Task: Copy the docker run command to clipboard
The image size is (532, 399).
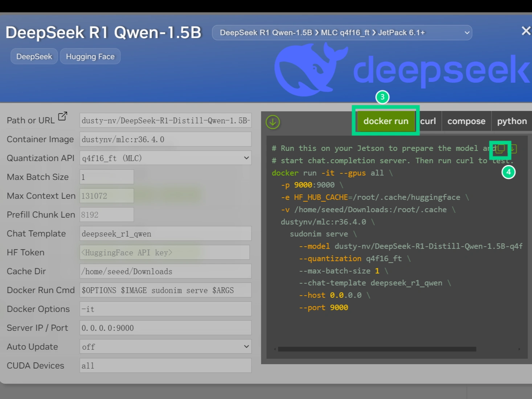Action: coord(500,149)
